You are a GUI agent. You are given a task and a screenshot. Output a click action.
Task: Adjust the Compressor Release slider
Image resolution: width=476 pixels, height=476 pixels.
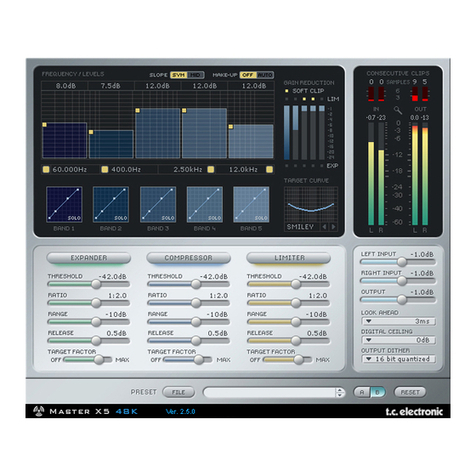click(x=196, y=340)
